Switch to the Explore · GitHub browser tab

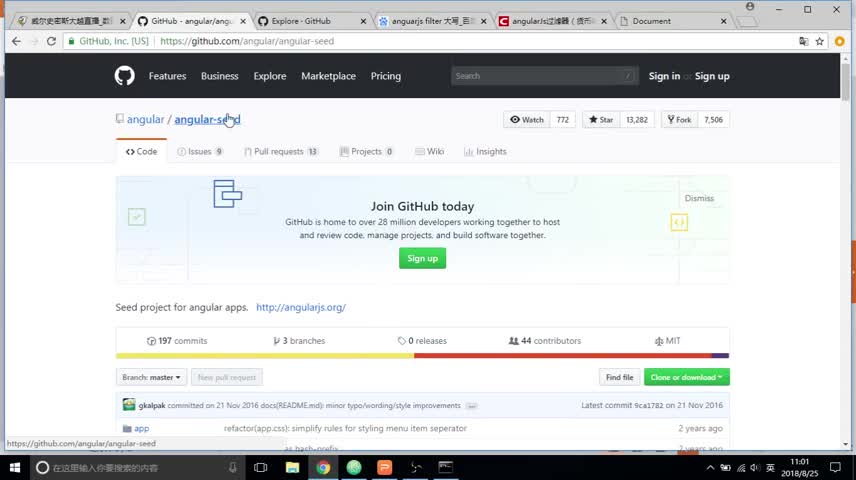click(x=310, y=21)
